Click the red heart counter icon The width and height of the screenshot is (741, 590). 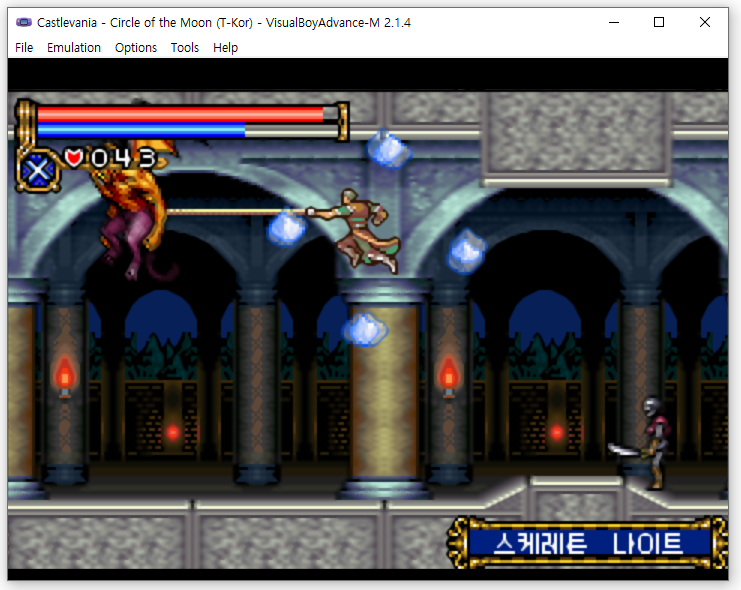[74, 157]
